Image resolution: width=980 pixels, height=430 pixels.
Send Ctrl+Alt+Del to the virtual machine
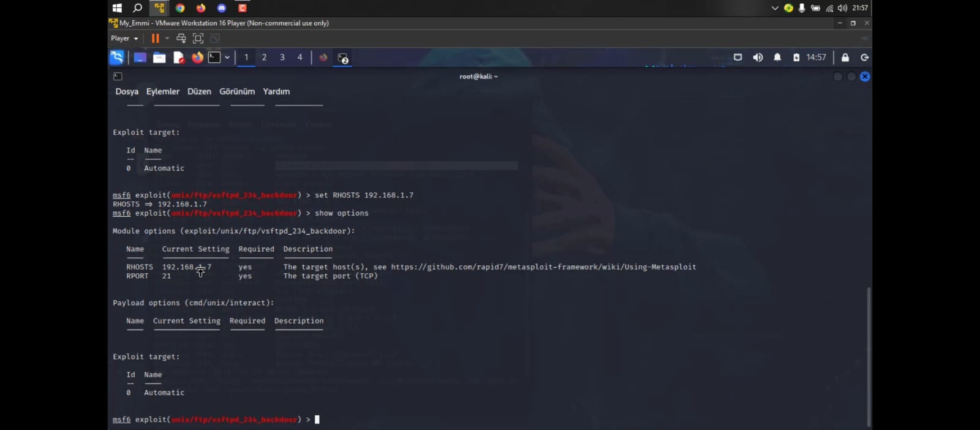coord(181,38)
